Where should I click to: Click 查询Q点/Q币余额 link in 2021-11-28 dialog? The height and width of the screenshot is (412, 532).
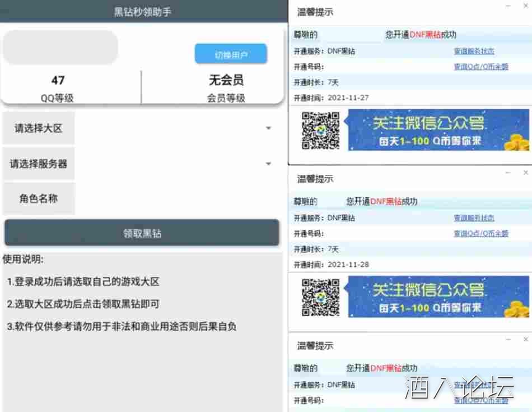pos(481,233)
